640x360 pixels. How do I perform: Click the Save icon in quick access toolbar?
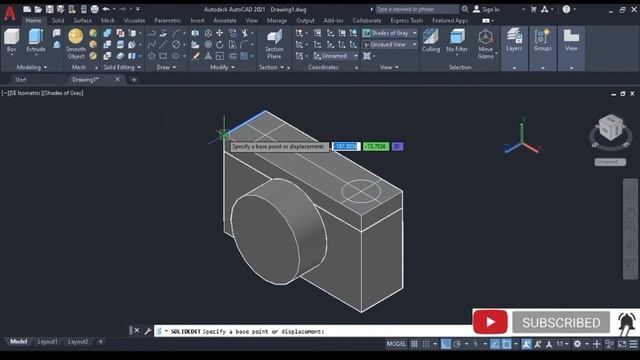[x=49, y=9]
